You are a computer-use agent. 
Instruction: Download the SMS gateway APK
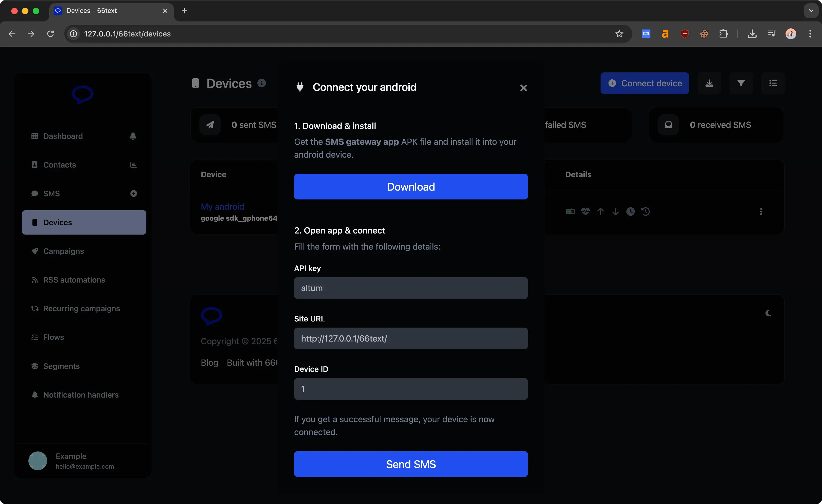(x=411, y=187)
